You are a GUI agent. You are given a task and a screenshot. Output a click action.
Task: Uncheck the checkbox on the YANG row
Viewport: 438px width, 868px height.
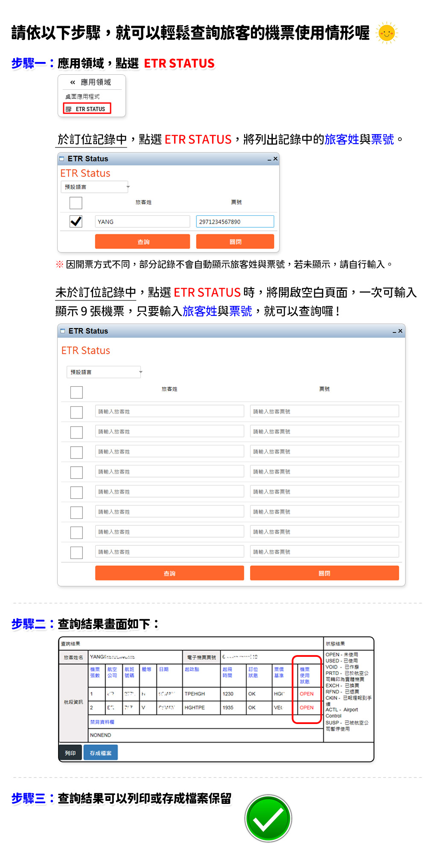[x=76, y=221]
